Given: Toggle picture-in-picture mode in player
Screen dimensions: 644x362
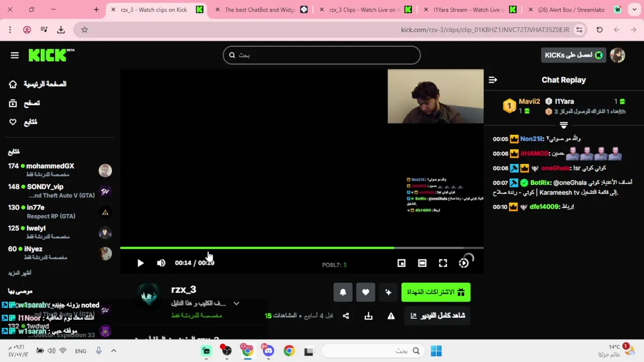Looking at the screenshot, I should [x=401, y=263].
